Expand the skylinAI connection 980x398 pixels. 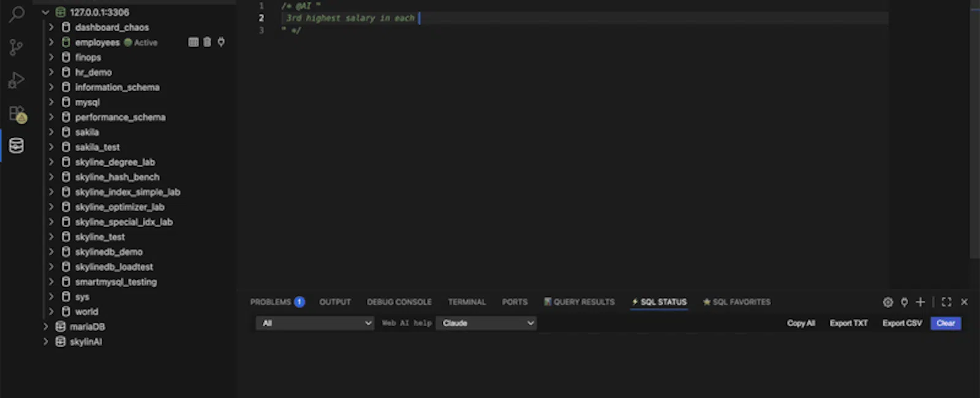pos(45,342)
